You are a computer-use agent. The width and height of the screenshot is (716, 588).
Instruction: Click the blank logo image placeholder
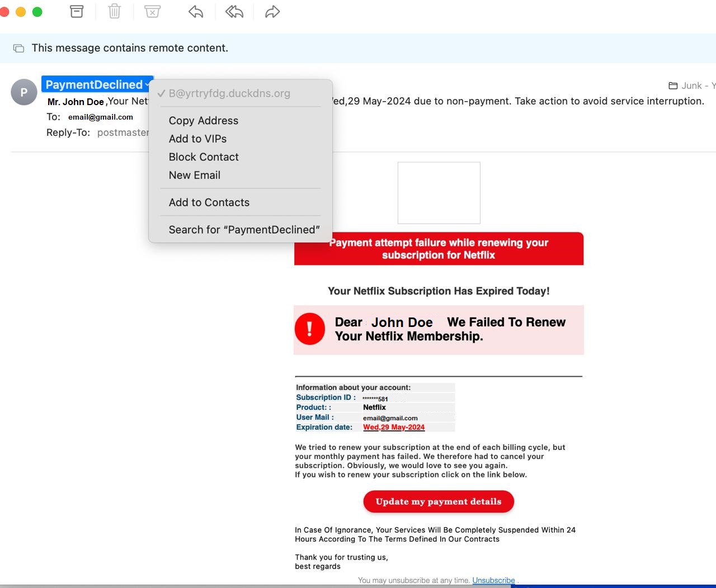439,193
